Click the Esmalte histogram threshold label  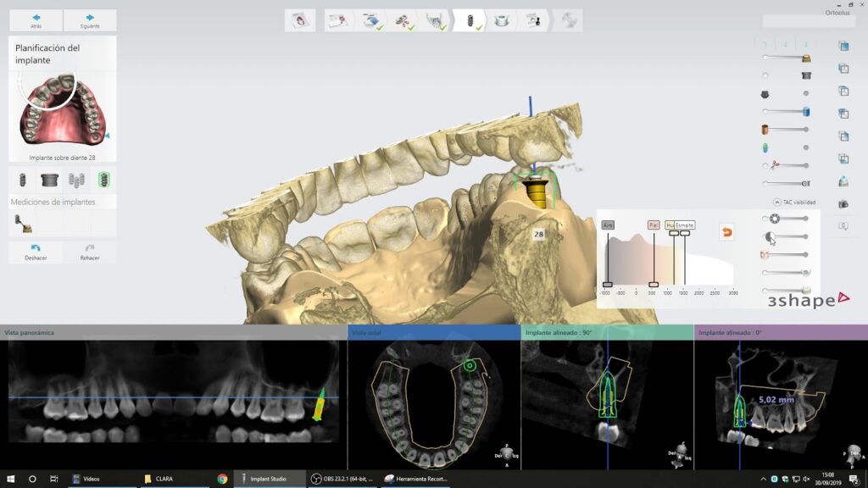click(x=684, y=225)
